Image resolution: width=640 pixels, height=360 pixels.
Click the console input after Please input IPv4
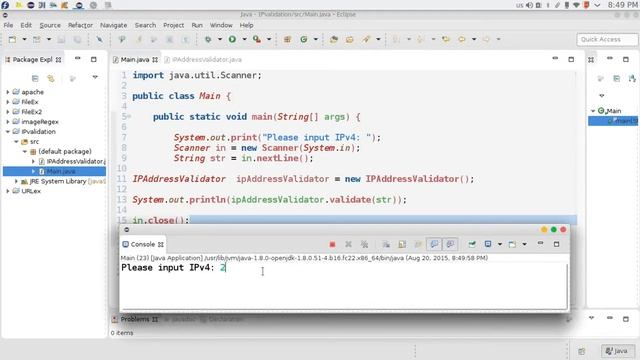tap(223, 268)
